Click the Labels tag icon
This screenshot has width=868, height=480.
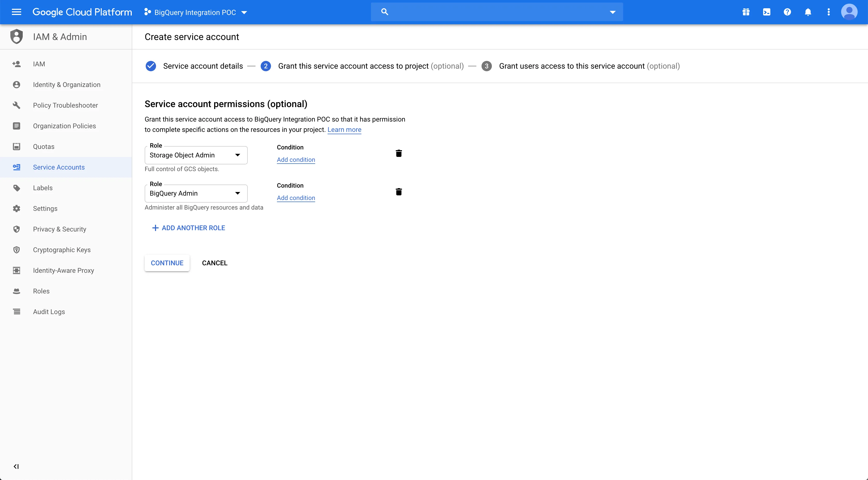(16, 188)
